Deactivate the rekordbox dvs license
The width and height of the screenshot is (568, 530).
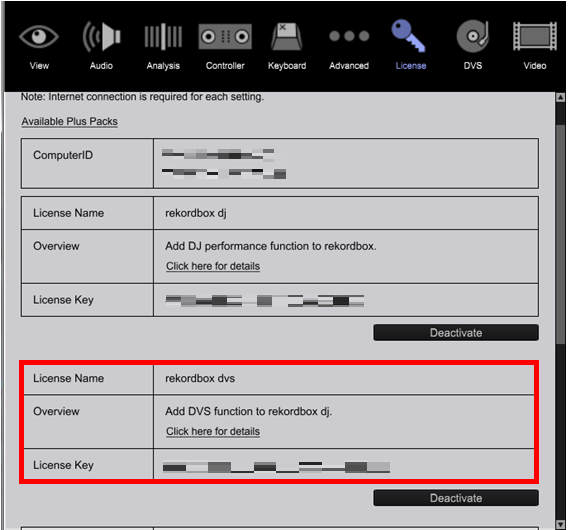pos(456,498)
